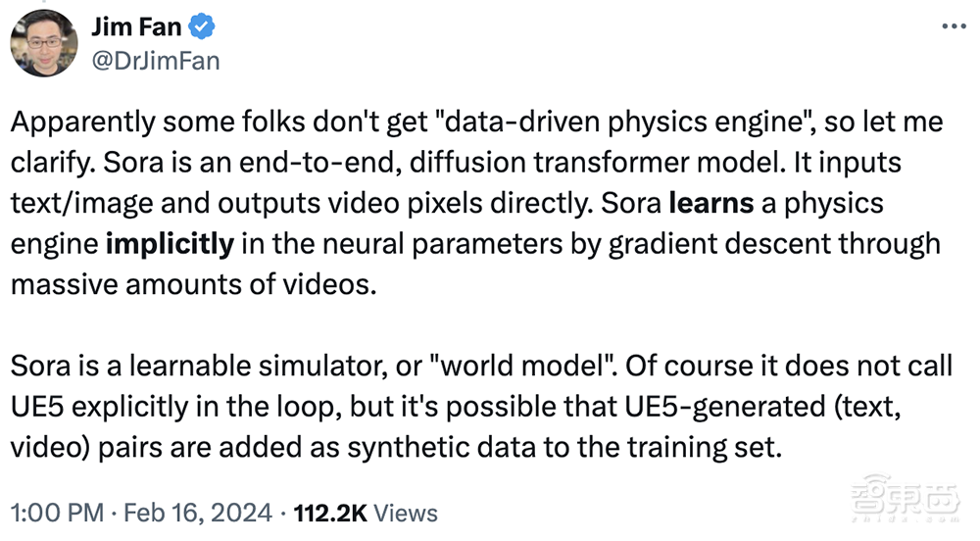Screen dimensions: 980x541
Task: Click the bold word "learns"
Action: (711, 203)
